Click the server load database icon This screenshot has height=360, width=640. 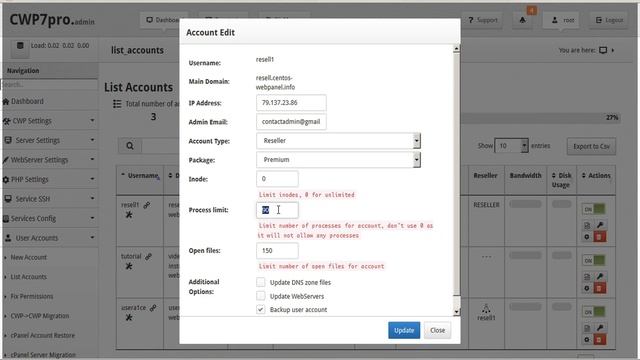pyautogui.click(x=20, y=45)
